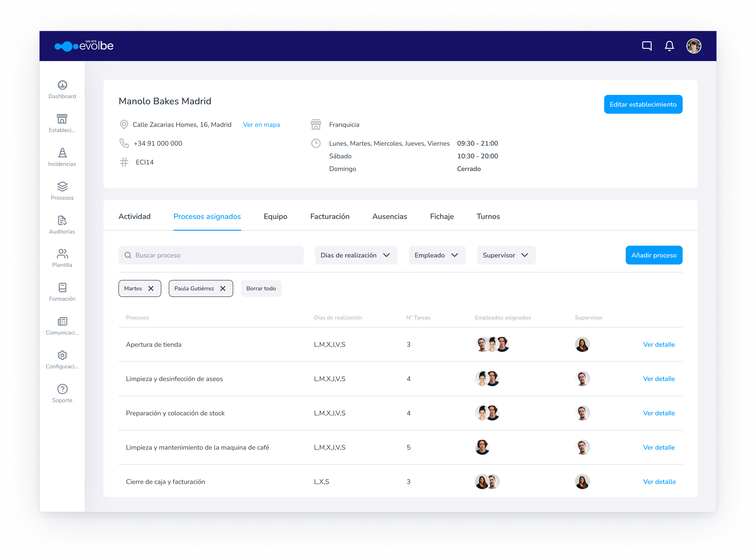The width and height of the screenshot is (756, 560).
Task: Open the Dashboard sidebar icon
Action: tap(62, 85)
